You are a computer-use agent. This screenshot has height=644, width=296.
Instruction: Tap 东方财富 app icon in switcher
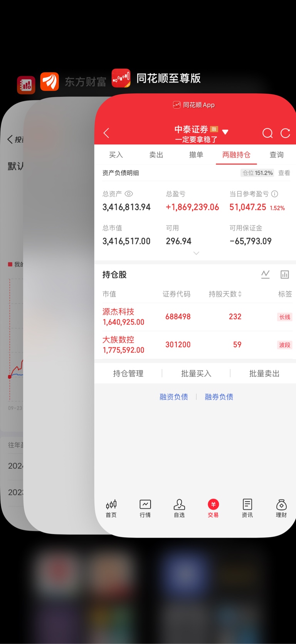50,82
